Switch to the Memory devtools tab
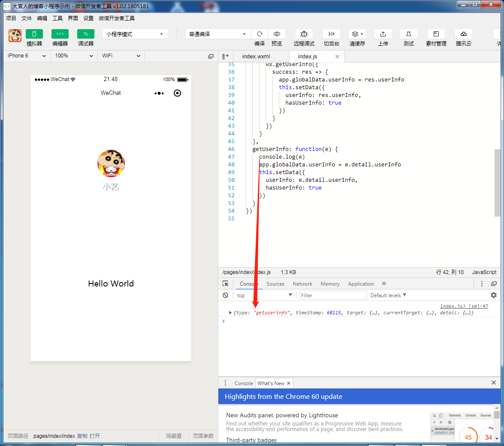 (x=330, y=284)
